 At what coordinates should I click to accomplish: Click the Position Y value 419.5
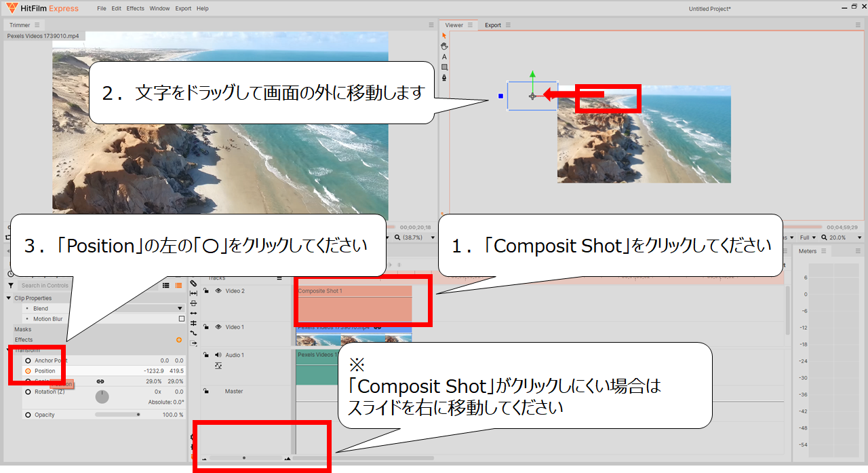coord(177,371)
